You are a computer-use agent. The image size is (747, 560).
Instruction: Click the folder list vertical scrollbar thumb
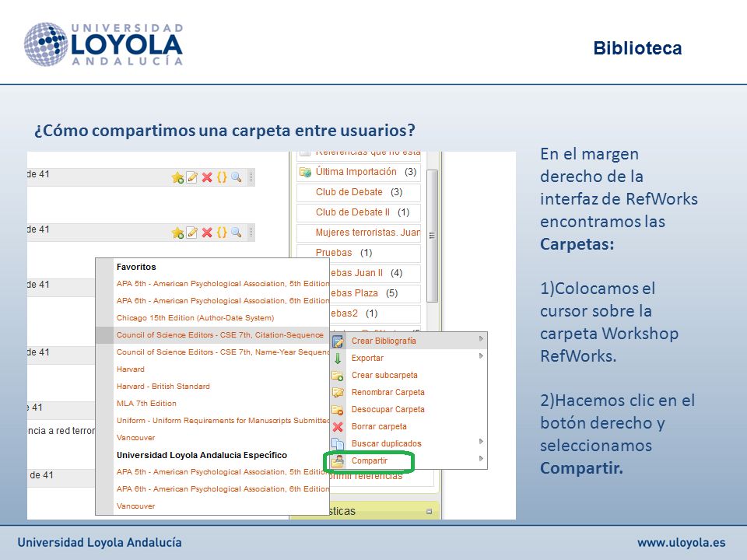(x=432, y=236)
